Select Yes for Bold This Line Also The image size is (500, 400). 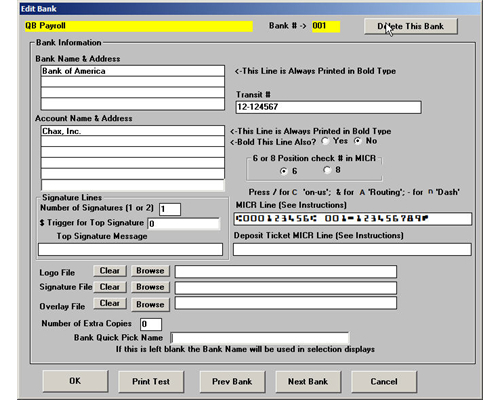coord(325,141)
